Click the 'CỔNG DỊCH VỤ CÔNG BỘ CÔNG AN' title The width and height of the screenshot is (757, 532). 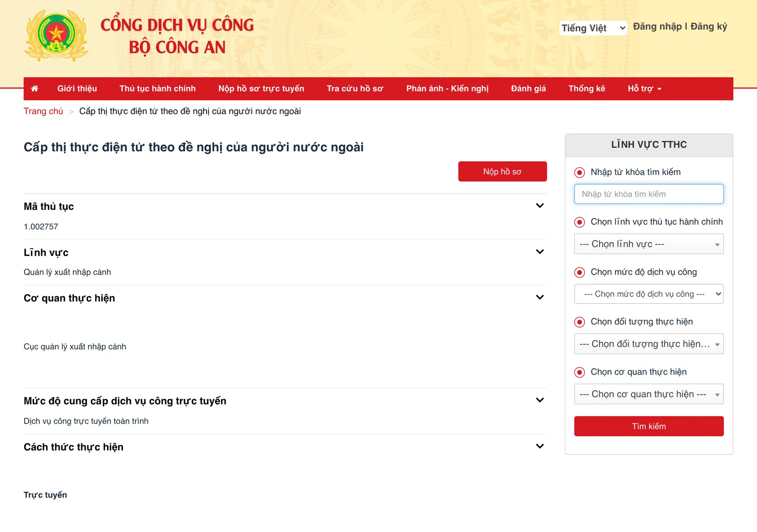coord(177,36)
